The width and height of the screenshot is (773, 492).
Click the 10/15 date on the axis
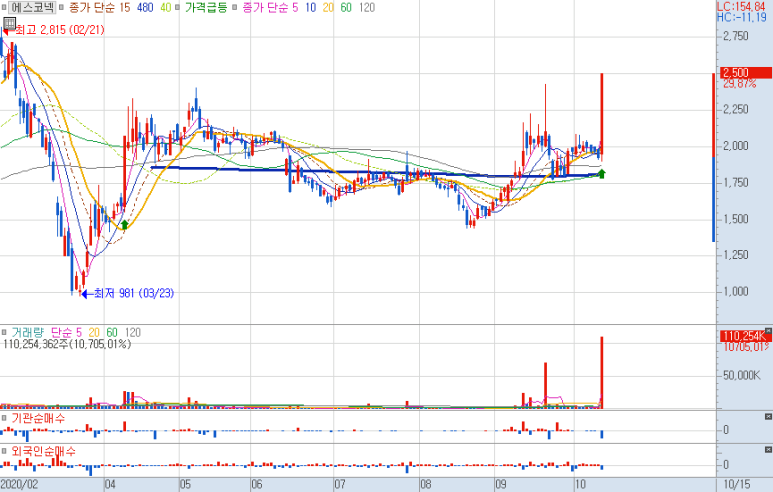pos(737,484)
